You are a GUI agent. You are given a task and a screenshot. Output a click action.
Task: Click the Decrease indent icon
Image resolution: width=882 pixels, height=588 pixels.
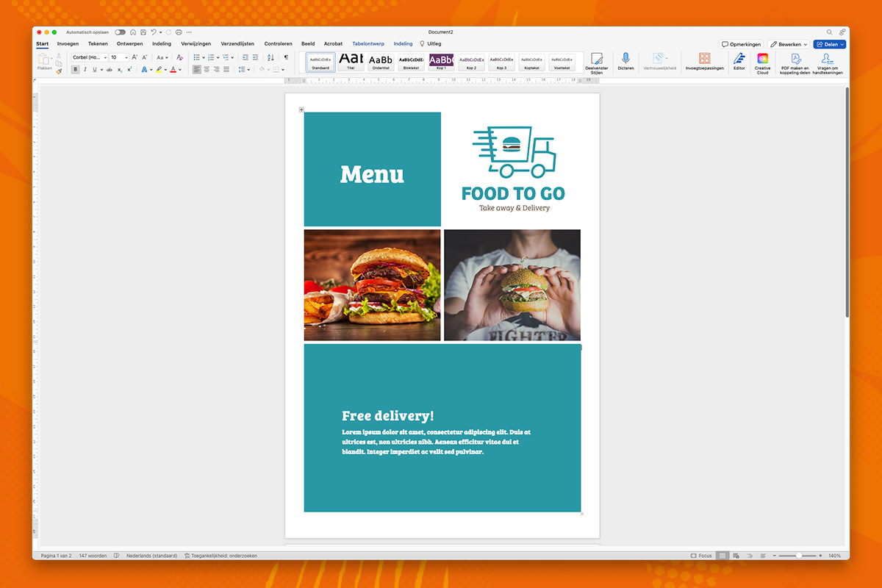[x=245, y=57]
